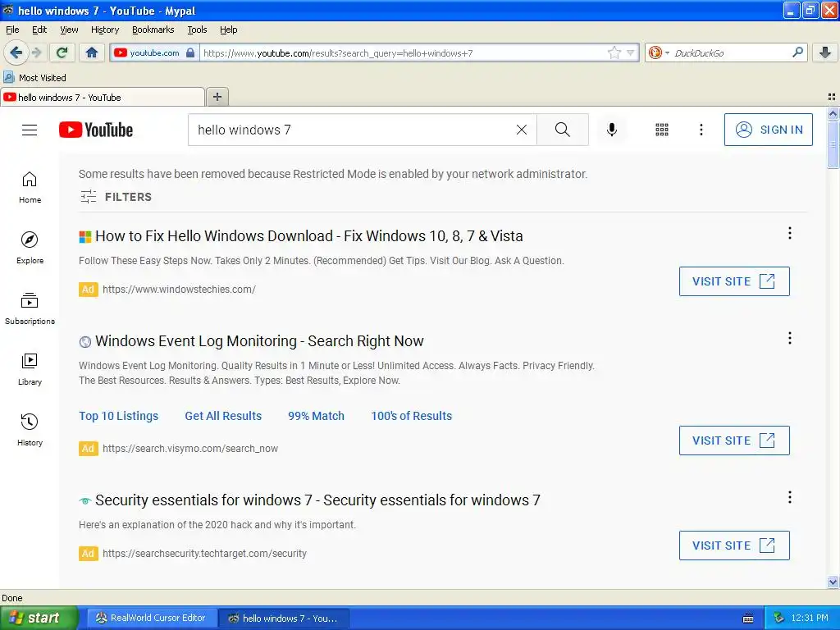Open a new tab with the plus button
The width and height of the screenshot is (840, 630).
[x=217, y=97]
